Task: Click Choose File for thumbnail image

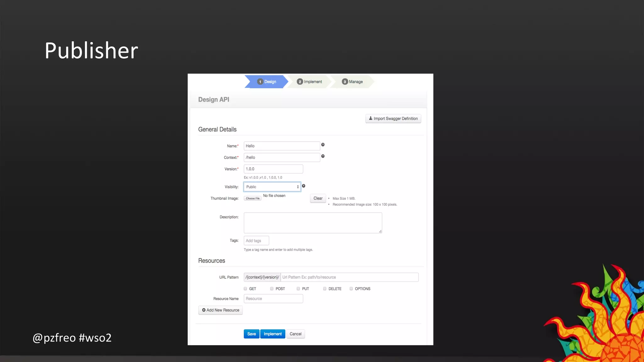Action: tap(253, 198)
